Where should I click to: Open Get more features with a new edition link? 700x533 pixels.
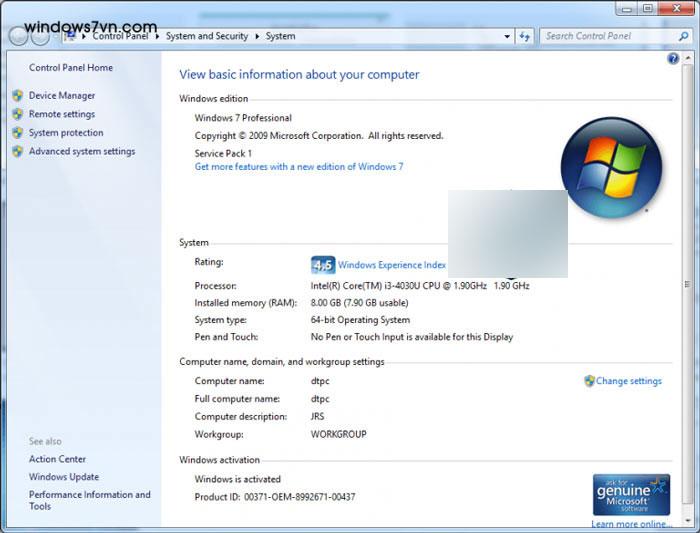(298, 167)
